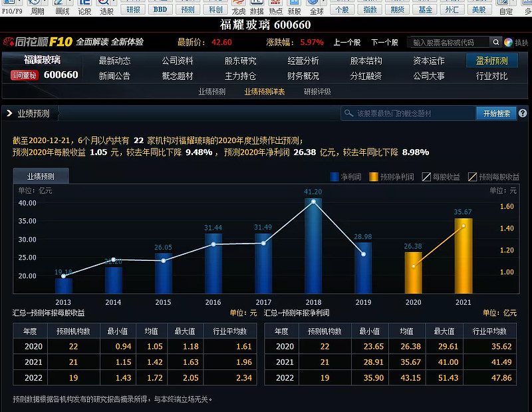Open the 数据 toolbar item
The height and width of the screenshot is (412, 532).
click(x=257, y=8)
